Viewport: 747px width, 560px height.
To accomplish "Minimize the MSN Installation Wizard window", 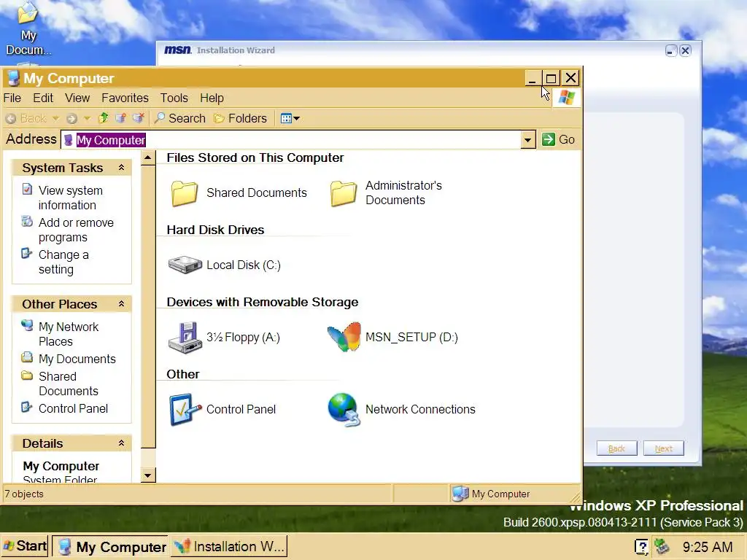I will pos(671,50).
